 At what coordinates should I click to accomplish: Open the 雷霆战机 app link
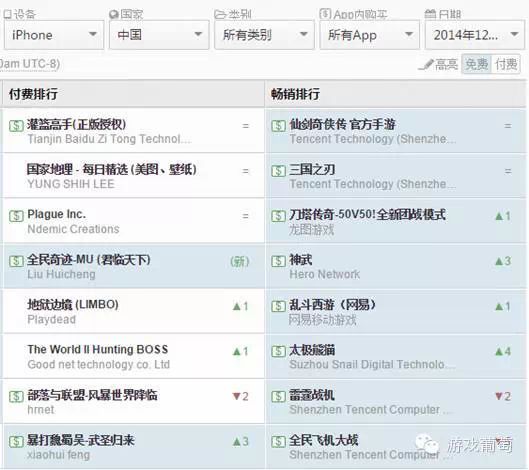pyautogui.click(x=312, y=395)
